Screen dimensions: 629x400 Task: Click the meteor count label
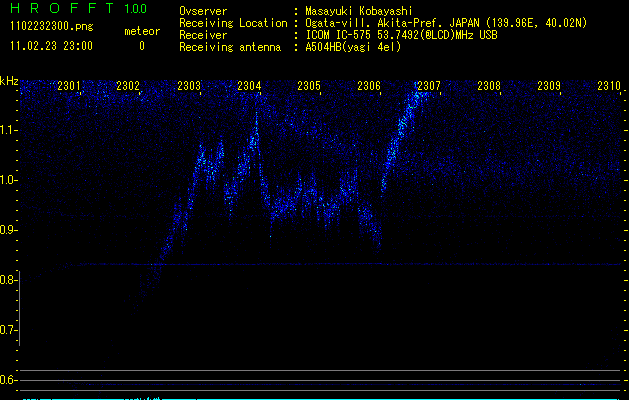pyautogui.click(x=142, y=31)
